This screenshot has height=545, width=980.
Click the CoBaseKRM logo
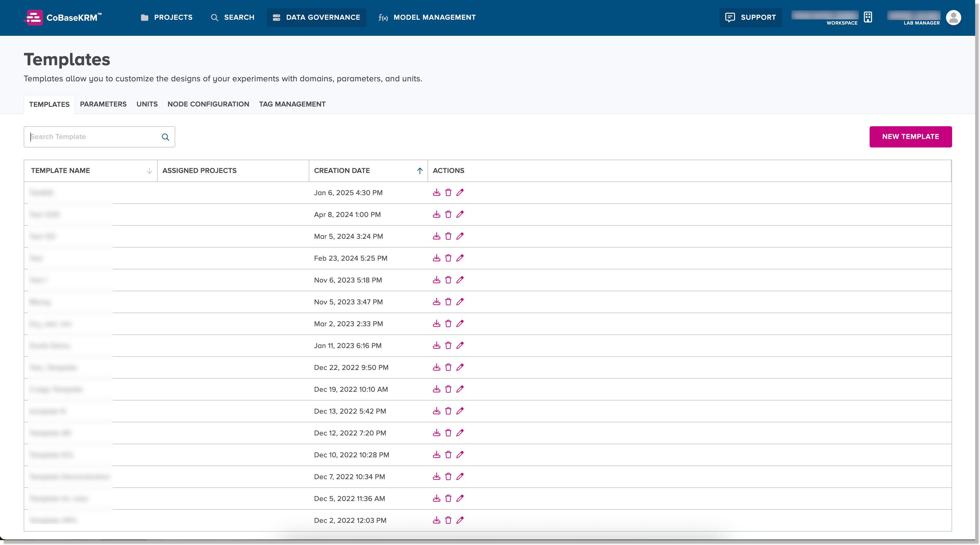coord(63,18)
